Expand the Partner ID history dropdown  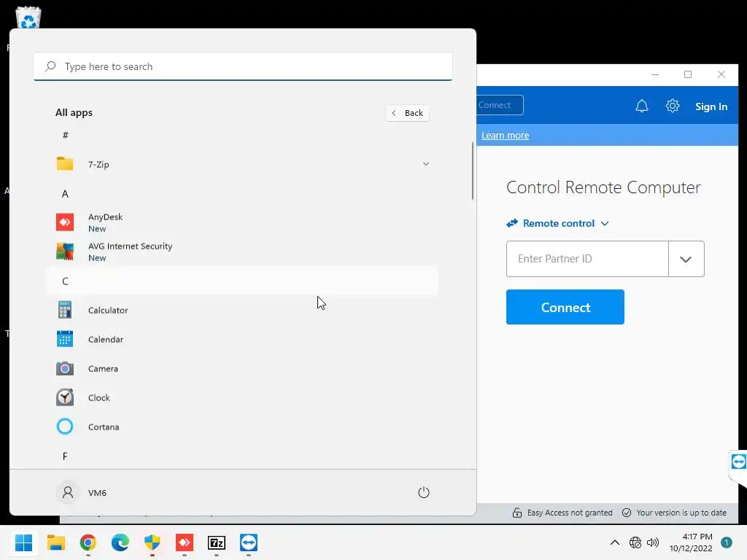pyautogui.click(x=686, y=259)
